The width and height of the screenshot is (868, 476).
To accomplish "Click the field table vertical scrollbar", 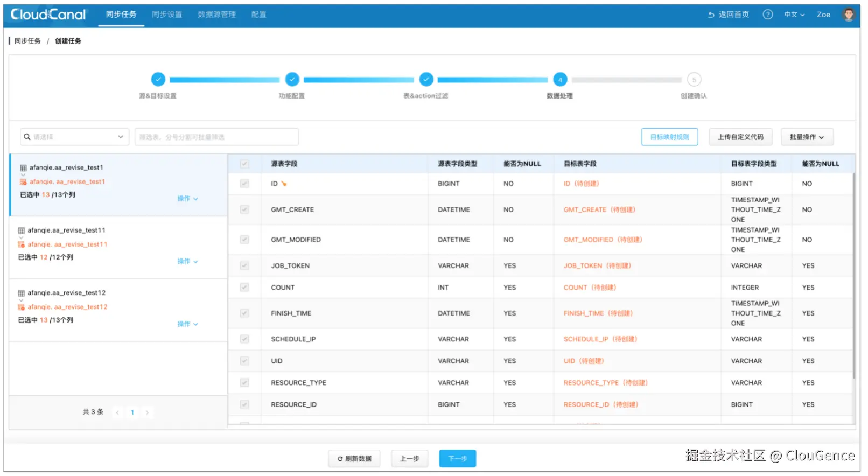I will click(853, 276).
